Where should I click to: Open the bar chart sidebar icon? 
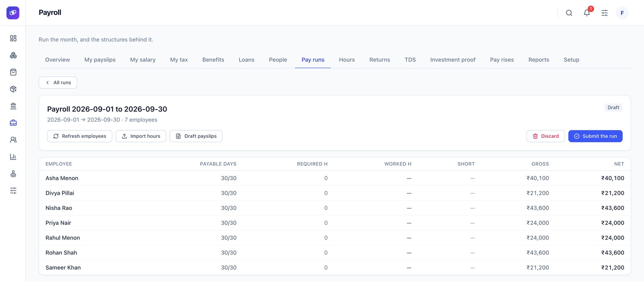click(13, 157)
